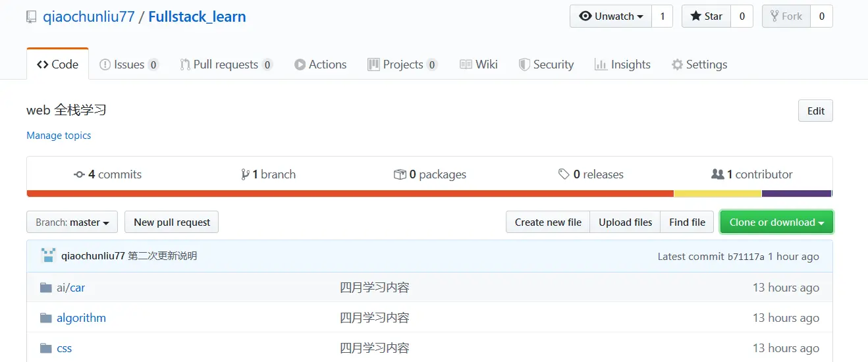Open the Wiki tab
Screen dimensions: 868x362
coord(478,65)
